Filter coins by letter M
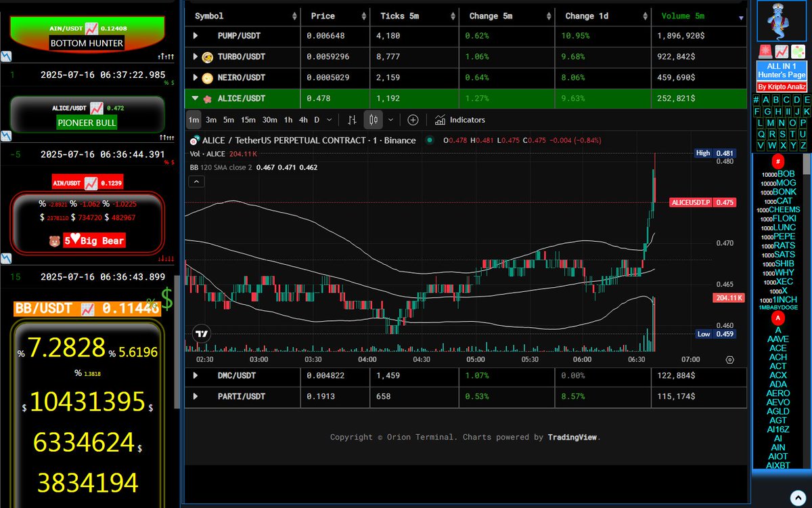Viewport: 812px width, 508px height. (771, 123)
